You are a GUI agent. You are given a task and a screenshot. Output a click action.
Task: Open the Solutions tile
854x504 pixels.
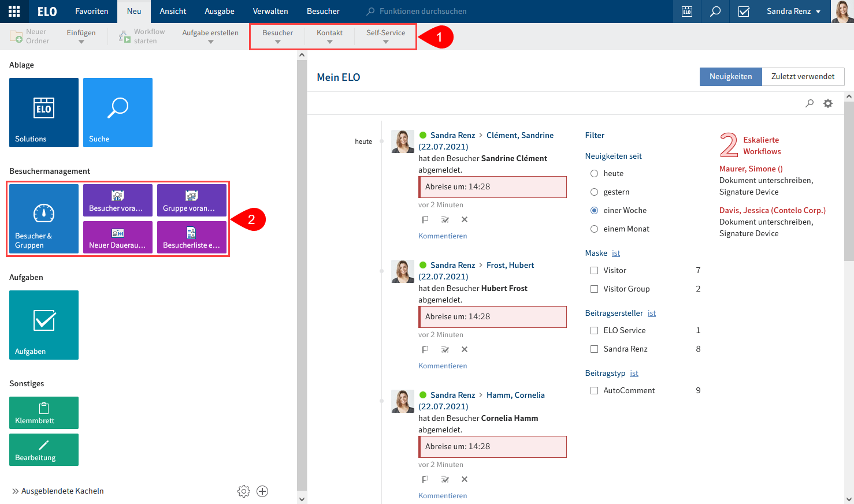44,113
